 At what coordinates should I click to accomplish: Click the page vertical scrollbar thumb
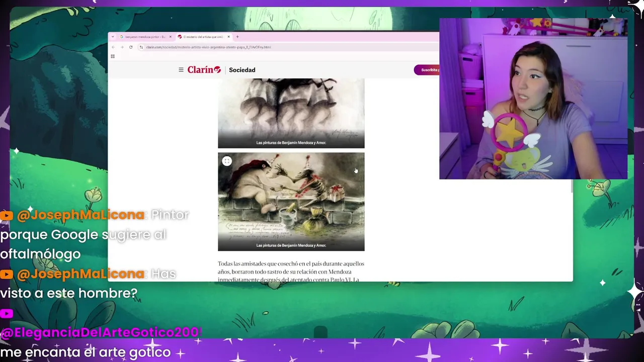[571, 186]
